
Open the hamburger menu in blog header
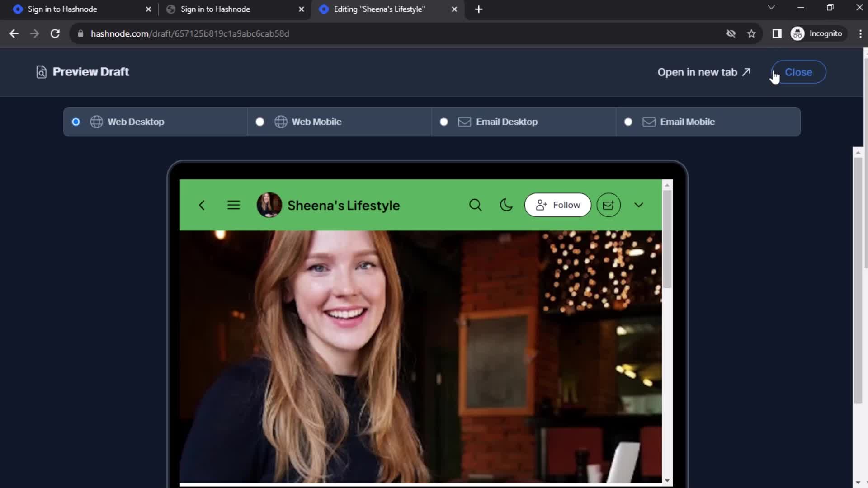[x=233, y=205]
